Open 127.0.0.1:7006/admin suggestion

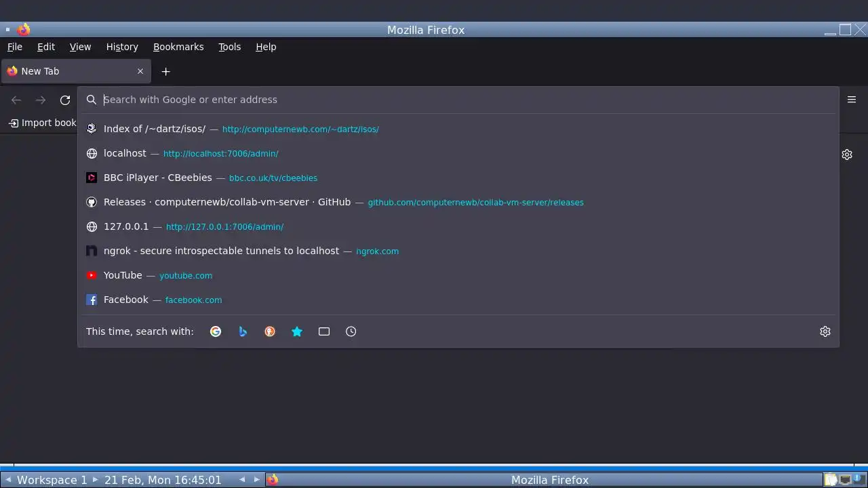[x=458, y=226]
